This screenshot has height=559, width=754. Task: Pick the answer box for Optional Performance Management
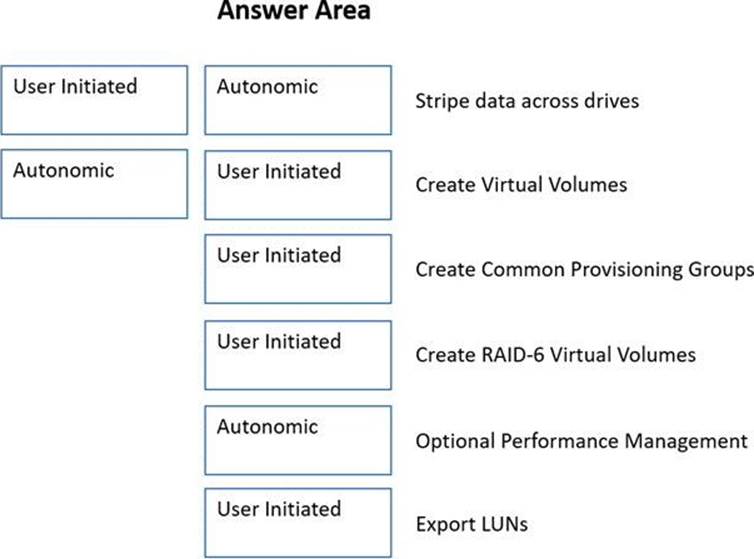pos(298,440)
